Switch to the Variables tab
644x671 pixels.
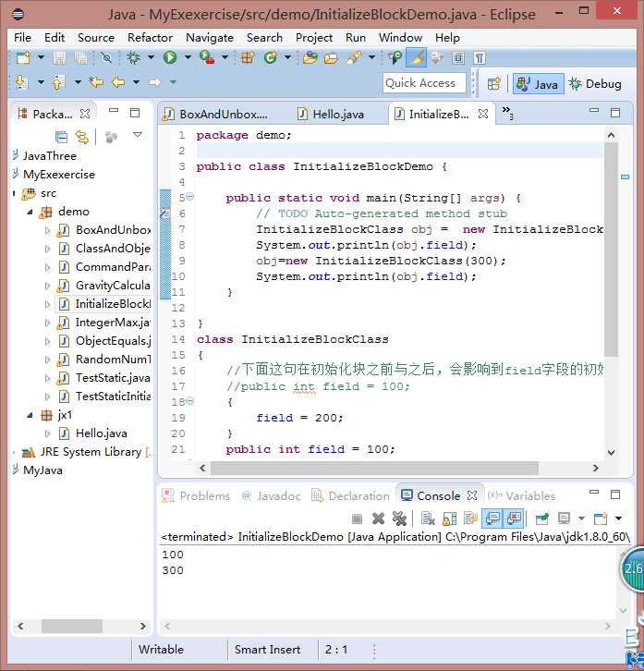coord(521,496)
